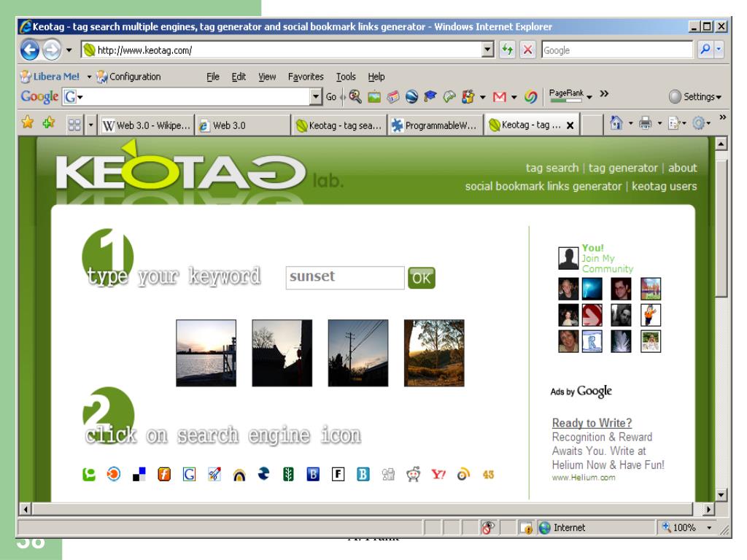
Task: Click the dark blue 'B' search engine icon
Action: pos(313,474)
